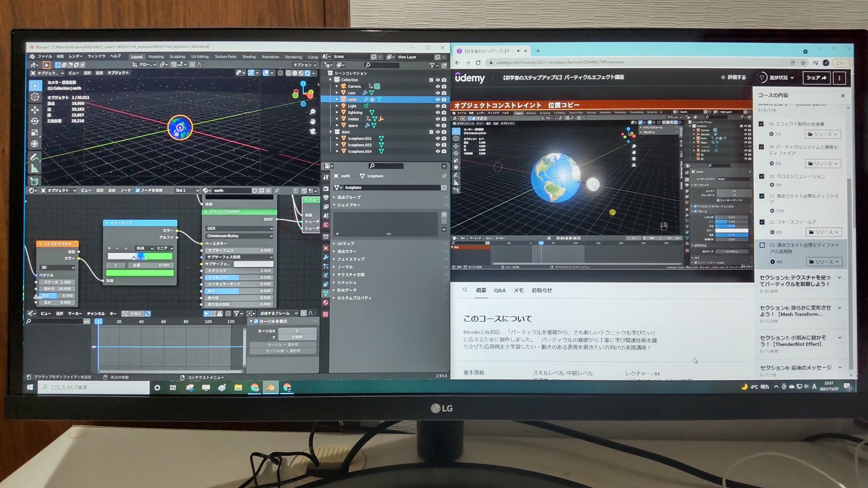Toggle visibility eye of Icosphere.002 in outliner
This screenshot has width=868, height=488.
(x=438, y=138)
